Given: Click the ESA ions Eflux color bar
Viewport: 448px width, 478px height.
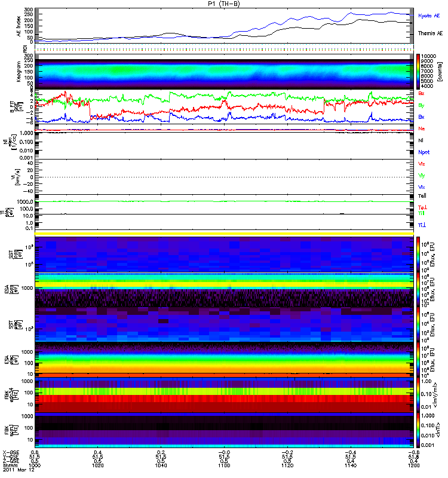Looking at the screenshot, I should pos(418,290).
